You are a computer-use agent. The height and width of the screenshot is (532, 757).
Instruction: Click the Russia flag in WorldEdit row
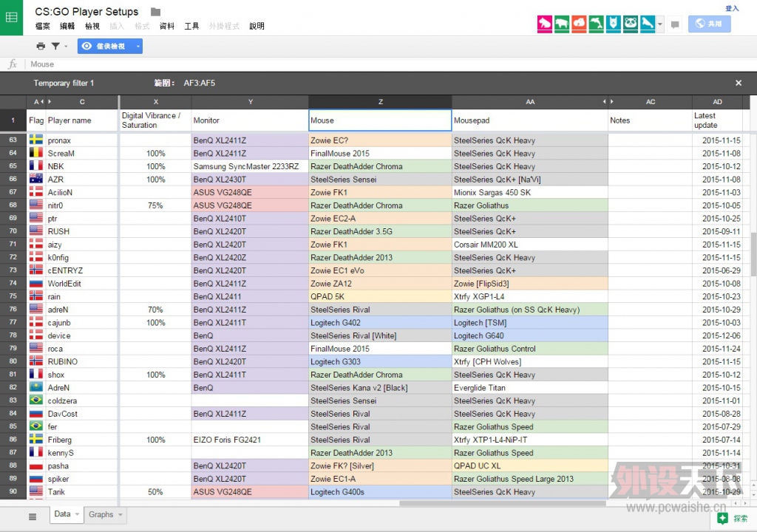point(36,284)
